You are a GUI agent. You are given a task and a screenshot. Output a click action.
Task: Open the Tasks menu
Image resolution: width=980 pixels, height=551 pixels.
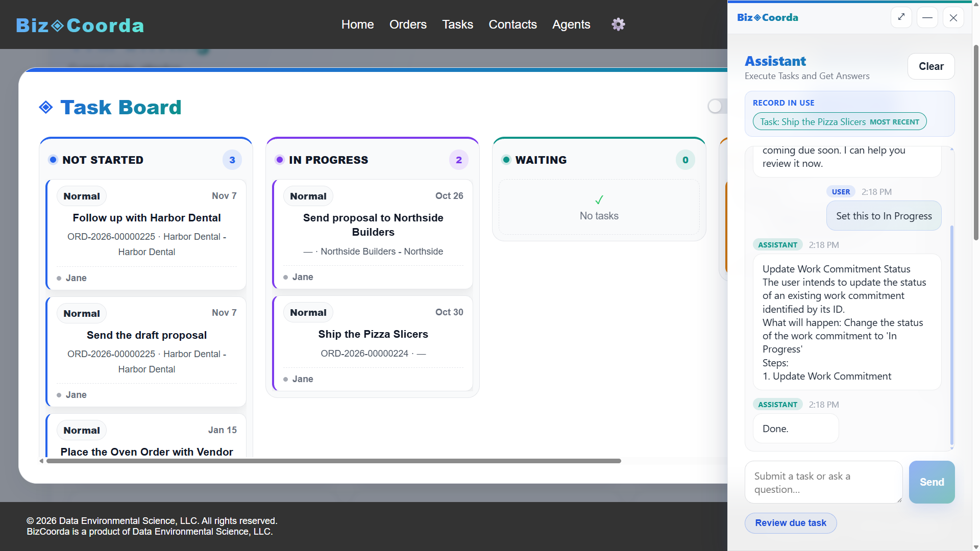457,24
